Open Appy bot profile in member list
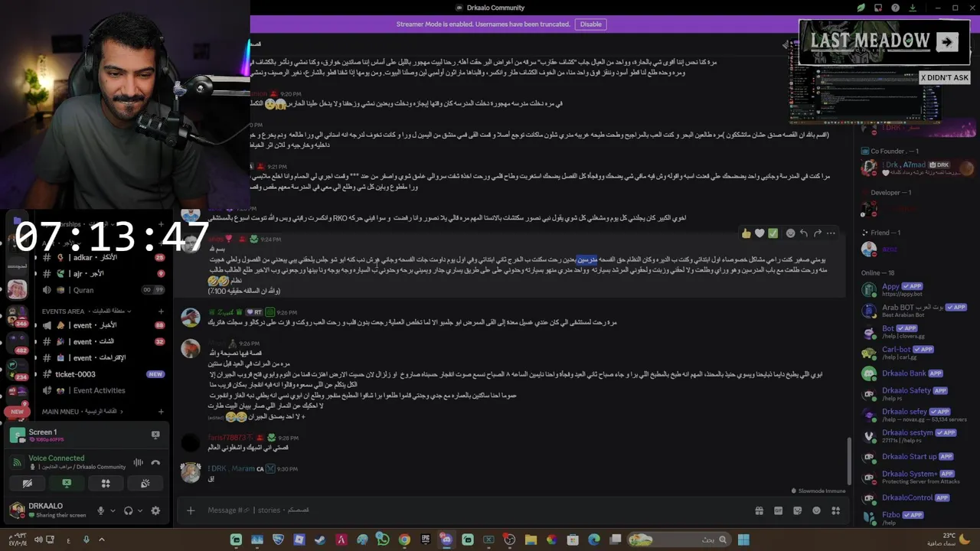This screenshot has height=551, width=980. click(x=916, y=289)
